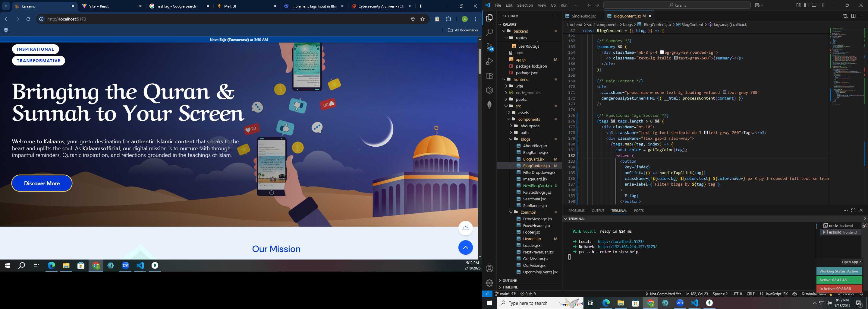Open Source Control view with 43 badge

pyautogui.click(x=489, y=47)
